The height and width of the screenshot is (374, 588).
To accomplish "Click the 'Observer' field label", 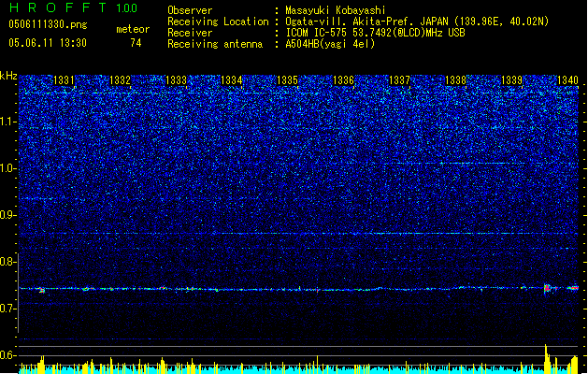I will click(190, 10).
